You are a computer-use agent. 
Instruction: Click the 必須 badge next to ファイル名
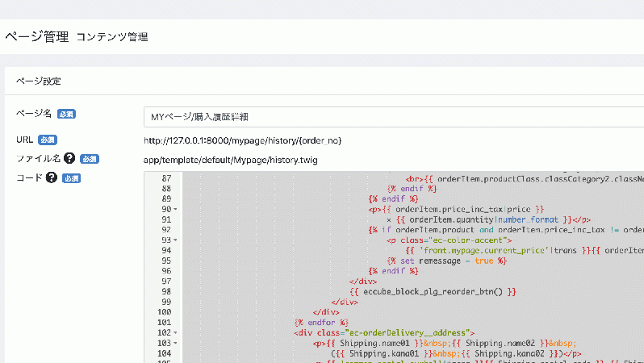pos(89,159)
